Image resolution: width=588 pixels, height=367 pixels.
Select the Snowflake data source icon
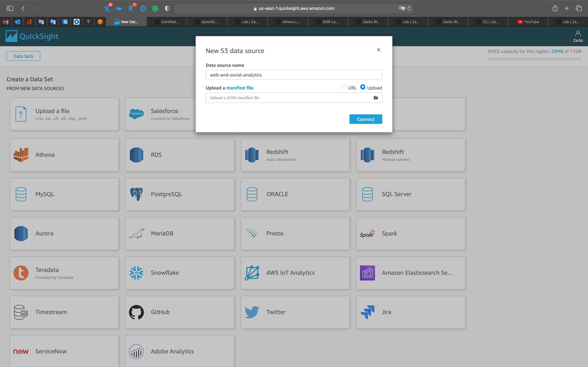[136, 273]
